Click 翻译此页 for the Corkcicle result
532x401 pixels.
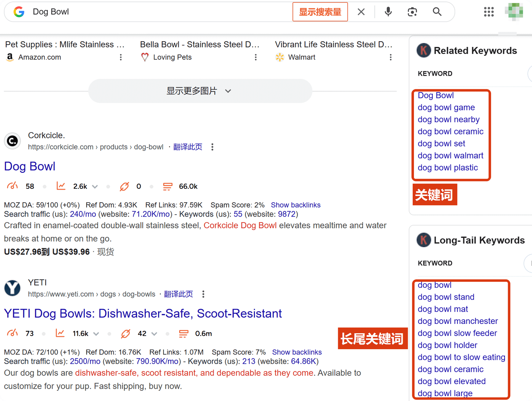tap(188, 147)
